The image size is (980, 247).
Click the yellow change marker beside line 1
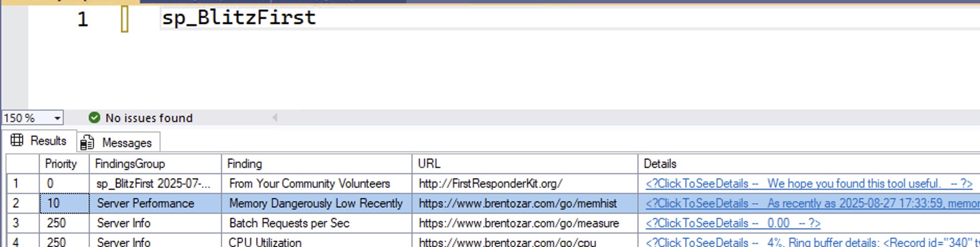[x=124, y=19]
